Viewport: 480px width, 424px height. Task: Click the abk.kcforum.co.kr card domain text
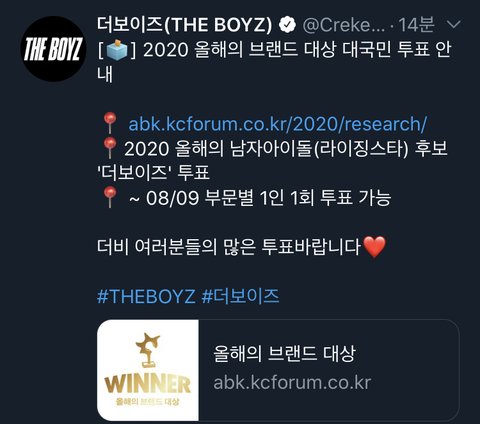[x=292, y=382]
